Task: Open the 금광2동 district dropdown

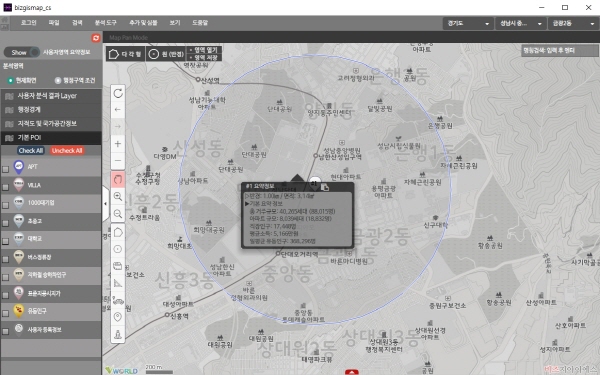Action: [573, 23]
